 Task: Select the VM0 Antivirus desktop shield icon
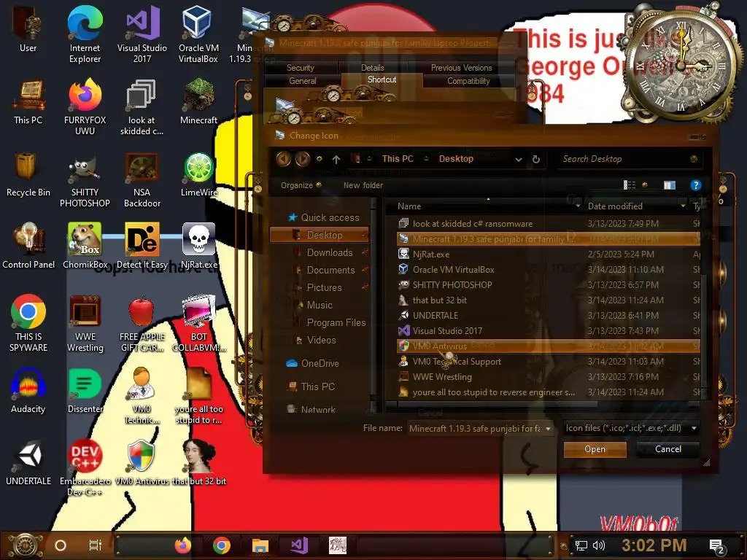(142, 463)
